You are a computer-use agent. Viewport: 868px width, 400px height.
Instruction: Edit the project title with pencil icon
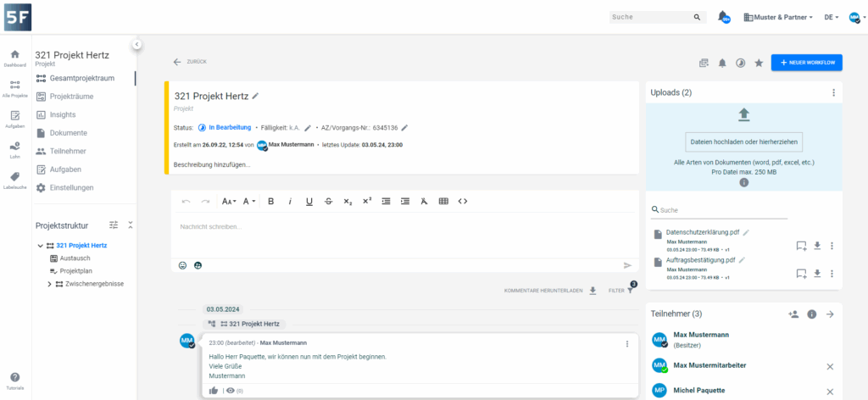click(256, 96)
